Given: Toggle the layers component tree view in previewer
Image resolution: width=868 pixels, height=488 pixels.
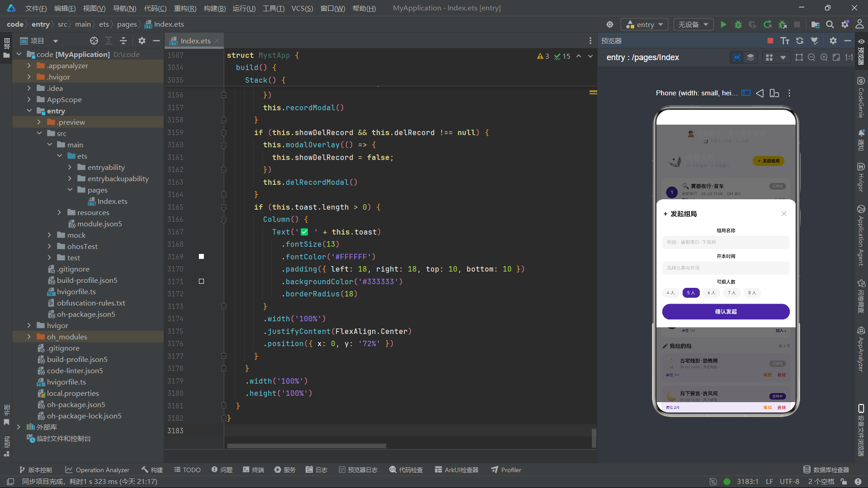Looking at the screenshot, I should tap(750, 57).
